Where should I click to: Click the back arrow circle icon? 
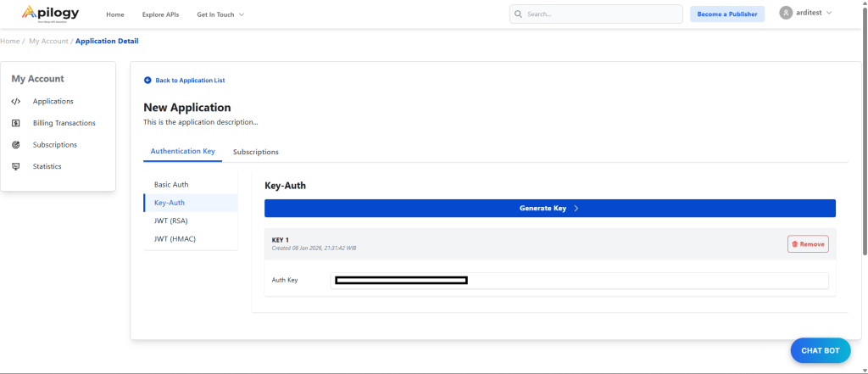(x=147, y=81)
